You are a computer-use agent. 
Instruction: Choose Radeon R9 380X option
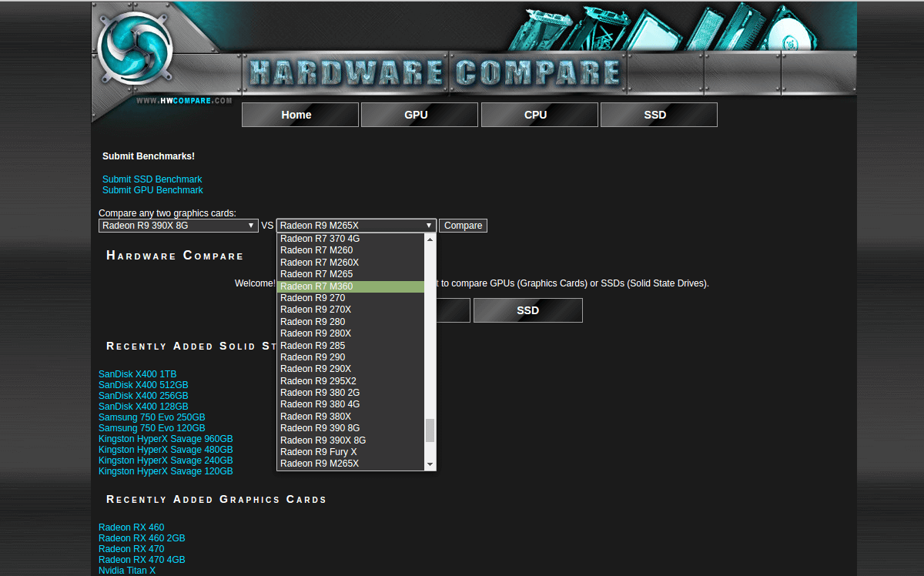click(350, 417)
